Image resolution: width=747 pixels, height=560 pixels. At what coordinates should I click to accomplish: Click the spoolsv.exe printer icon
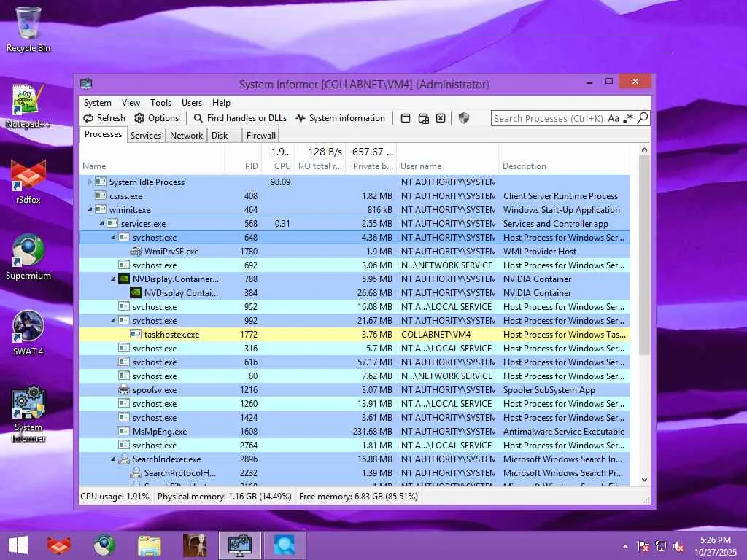tap(124, 389)
